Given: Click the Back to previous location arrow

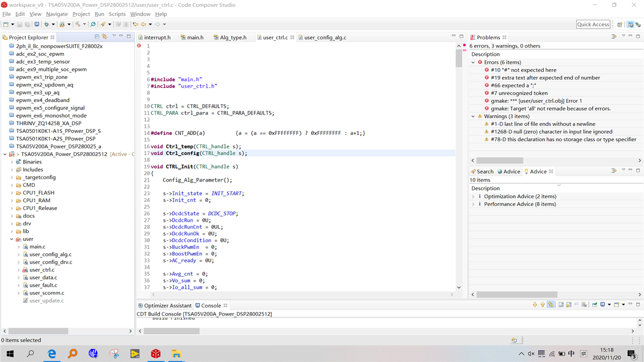Looking at the screenshot, I should [143, 24].
